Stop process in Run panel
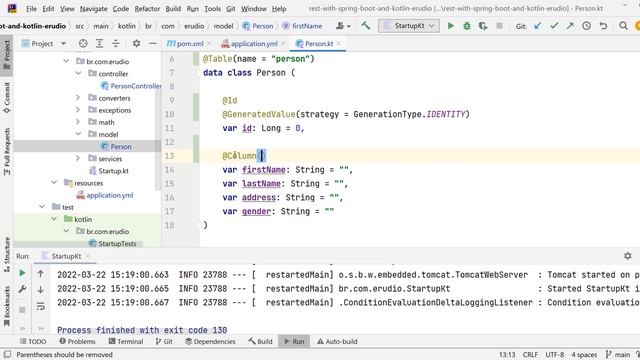The image size is (640, 360). click(x=22, y=310)
